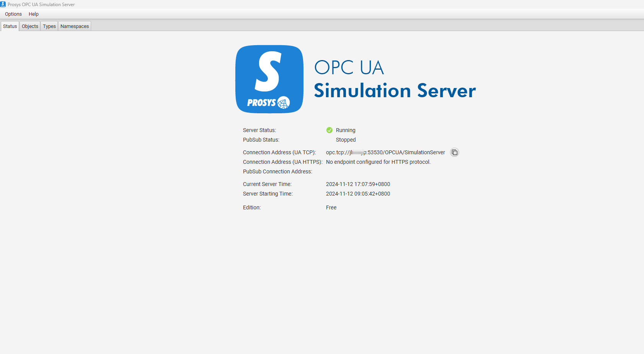The height and width of the screenshot is (354, 644).
Task: Click the 'Current Server Time:' label
Action: pos(267,184)
